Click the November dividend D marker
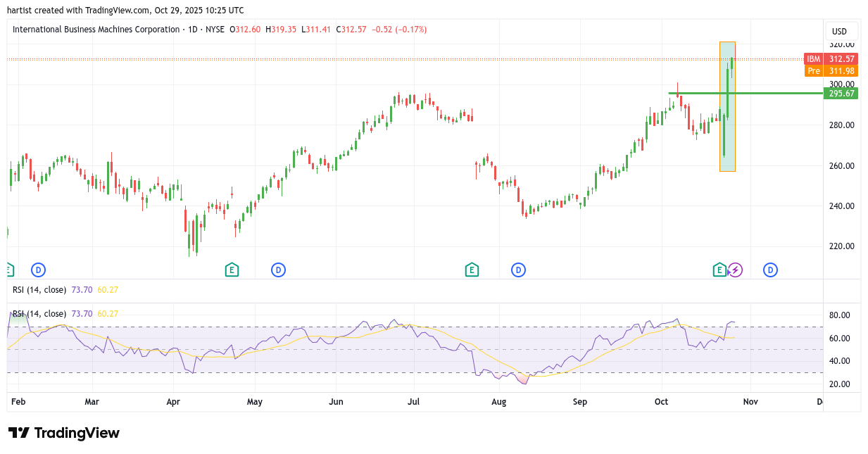The height and width of the screenshot is (454, 868). click(x=771, y=270)
